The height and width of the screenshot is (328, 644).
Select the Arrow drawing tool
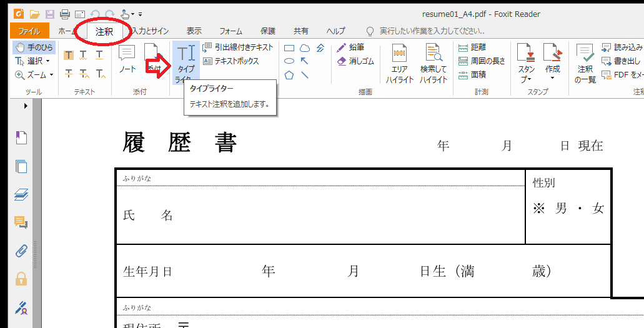(304, 61)
